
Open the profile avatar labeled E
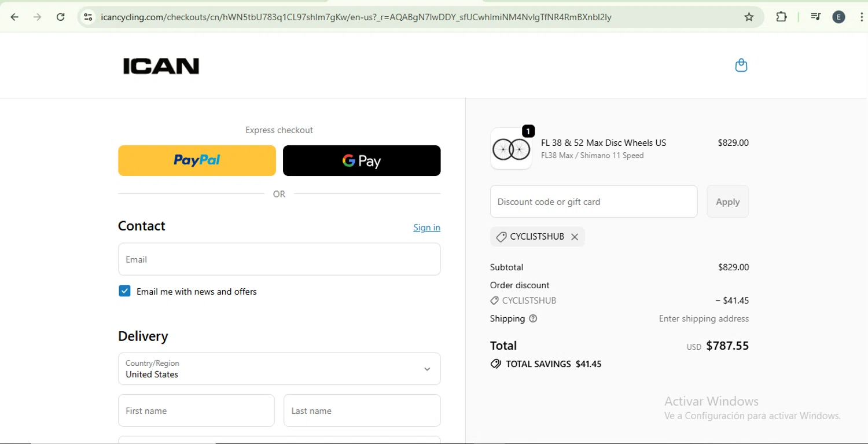838,17
